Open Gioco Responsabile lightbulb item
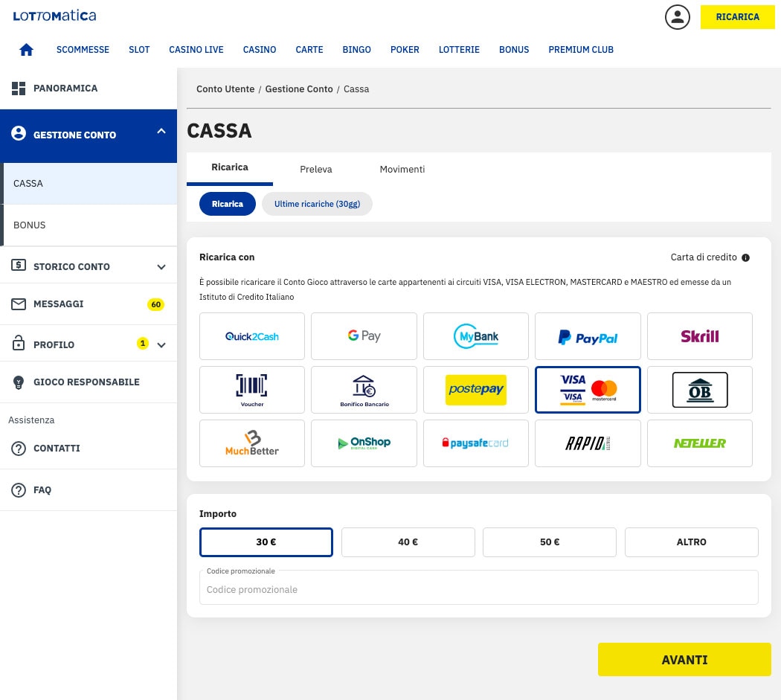The image size is (781, 700). 89,382
